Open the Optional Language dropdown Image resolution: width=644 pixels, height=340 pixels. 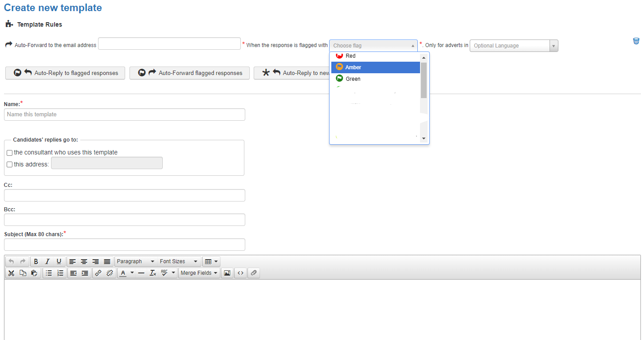pyautogui.click(x=514, y=46)
